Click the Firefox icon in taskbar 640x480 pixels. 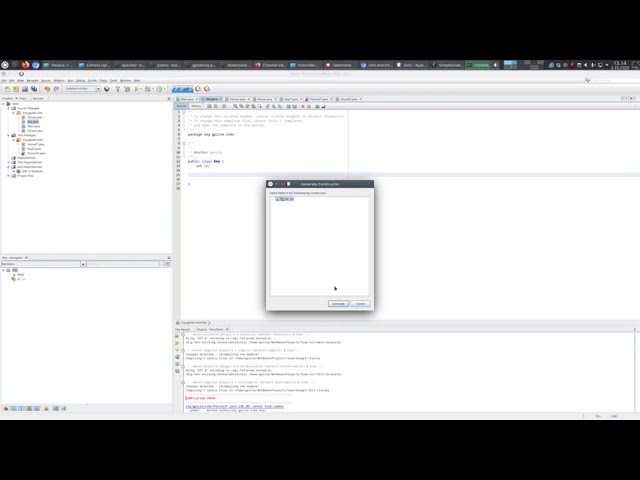(x=26, y=65)
